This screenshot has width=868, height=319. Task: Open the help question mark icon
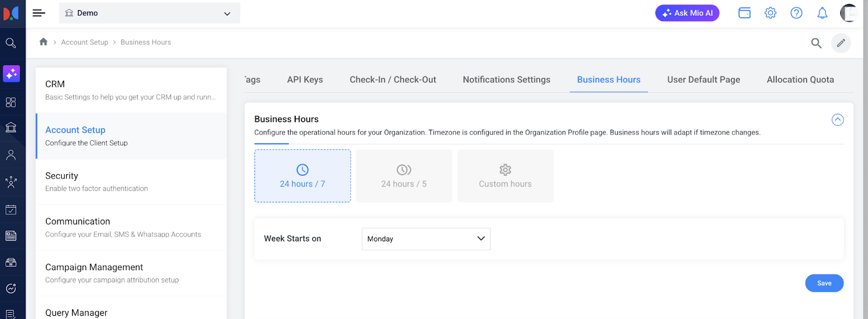click(796, 13)
